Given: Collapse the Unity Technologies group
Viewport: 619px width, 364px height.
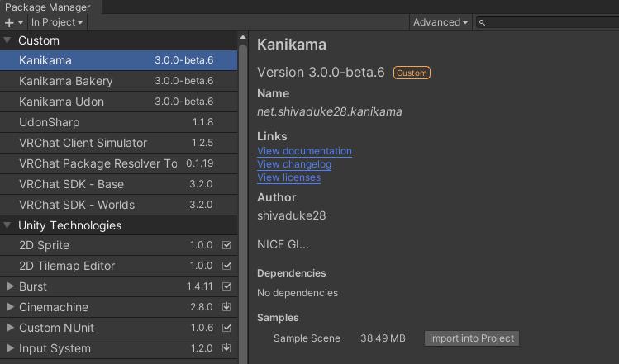Looking at the screenshot, I should click(x=7, y=225).
